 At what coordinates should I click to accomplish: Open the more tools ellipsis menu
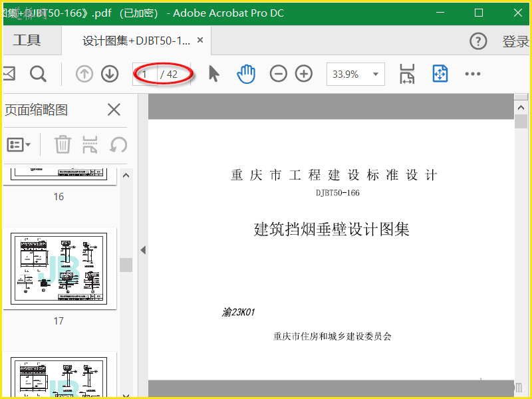473,74
